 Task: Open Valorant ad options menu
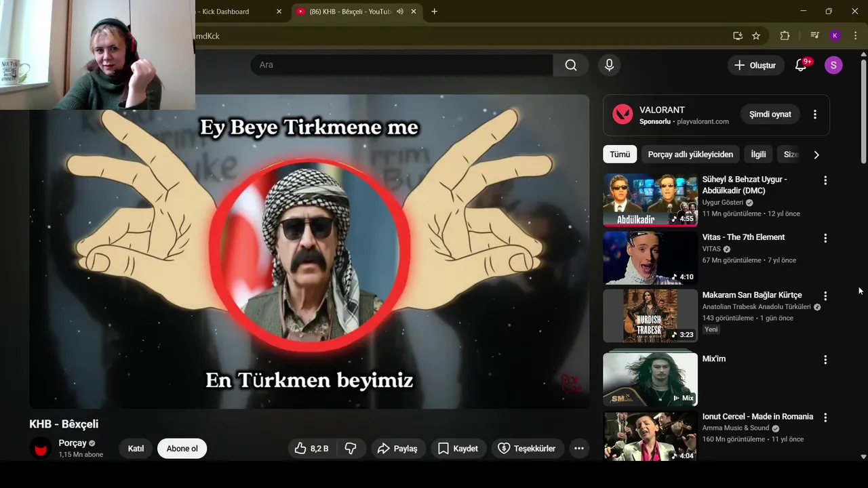pos(815,115)
